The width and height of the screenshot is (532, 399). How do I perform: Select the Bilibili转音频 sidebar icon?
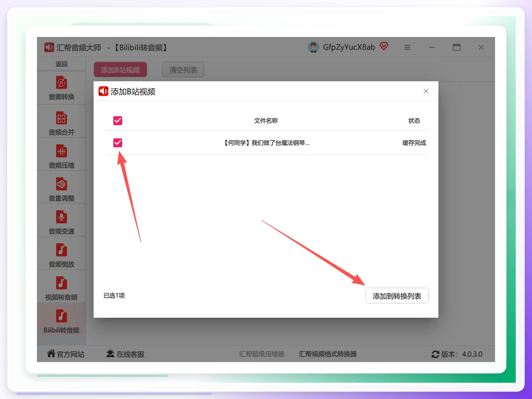point(62,316)
